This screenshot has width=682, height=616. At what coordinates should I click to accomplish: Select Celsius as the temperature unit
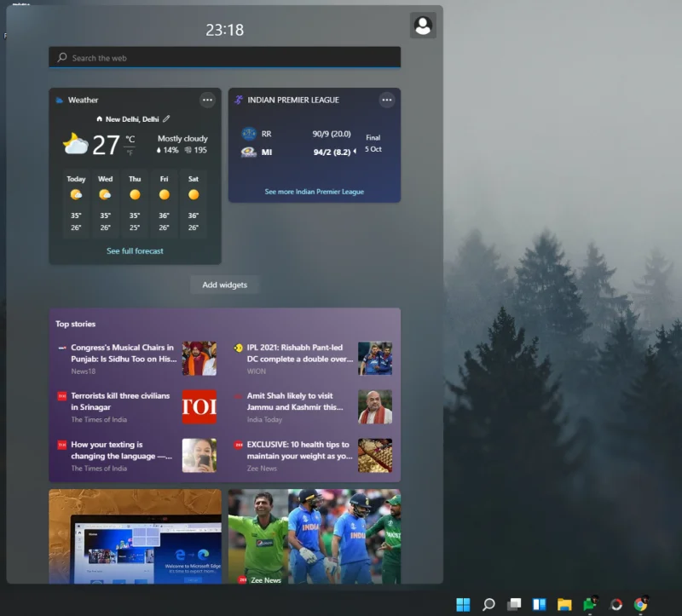point(130,138)
